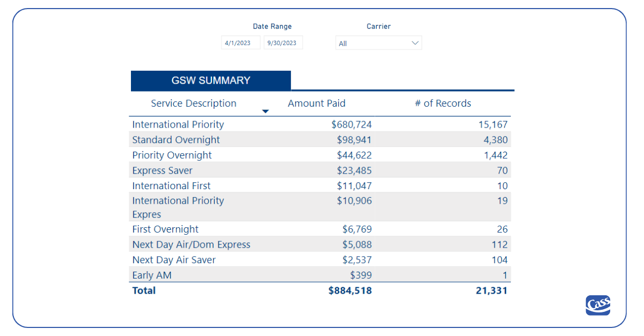
Task: Click the 10 records cell
Action: (x=502, y=186)
